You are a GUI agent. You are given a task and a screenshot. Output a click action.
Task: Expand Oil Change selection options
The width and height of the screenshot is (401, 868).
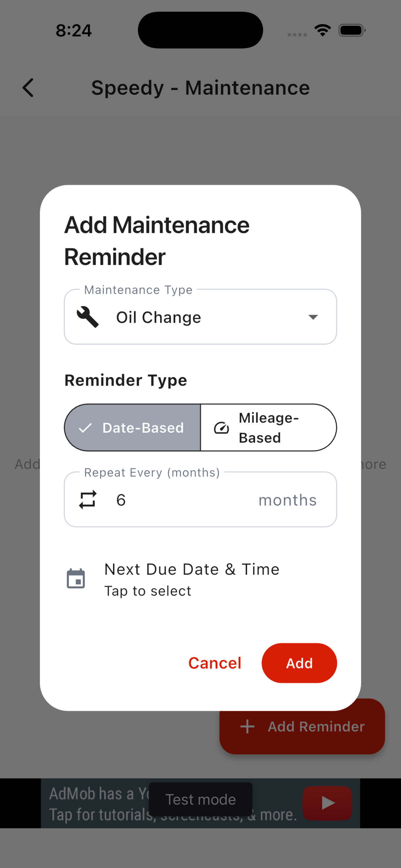[x=200, y=317]
